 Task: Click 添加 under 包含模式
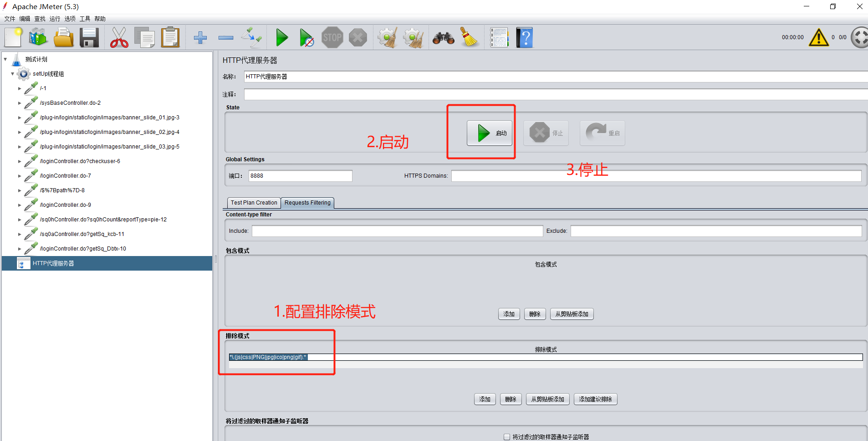point(509,314)
